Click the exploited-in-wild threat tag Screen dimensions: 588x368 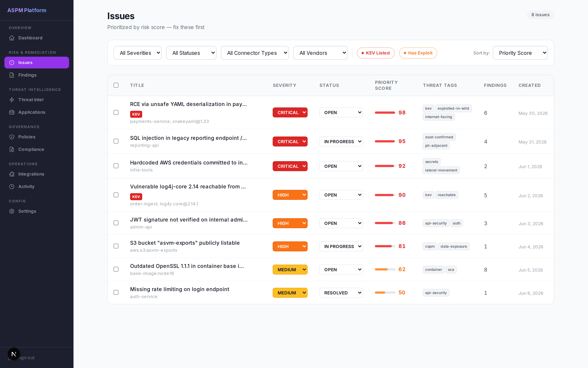[x=453, y=108]
